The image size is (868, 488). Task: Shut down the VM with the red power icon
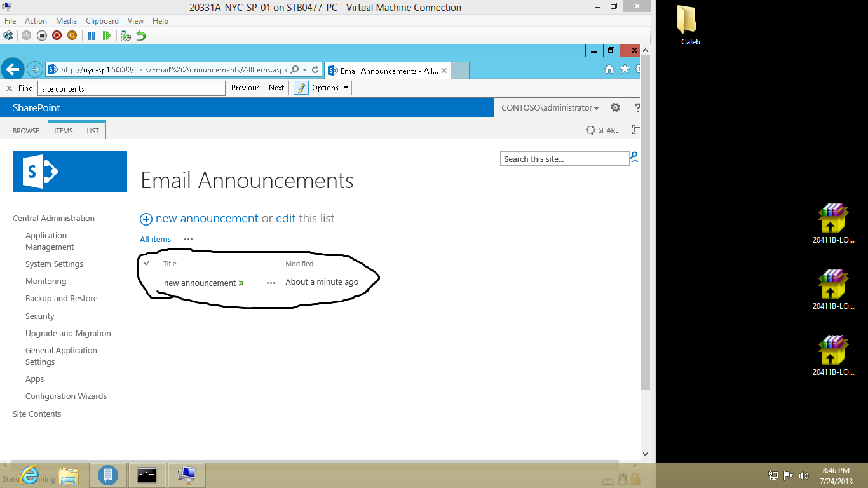click(x=57, y=36)
